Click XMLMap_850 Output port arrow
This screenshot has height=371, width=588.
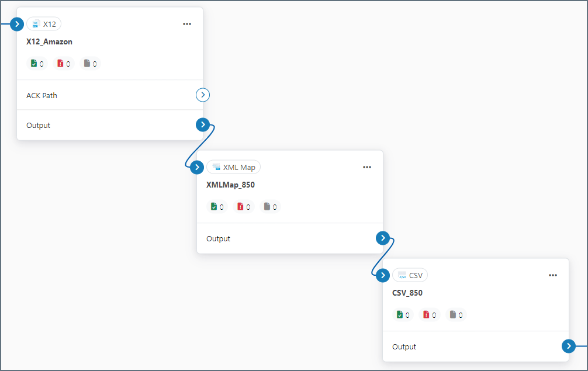pos(383,238)
